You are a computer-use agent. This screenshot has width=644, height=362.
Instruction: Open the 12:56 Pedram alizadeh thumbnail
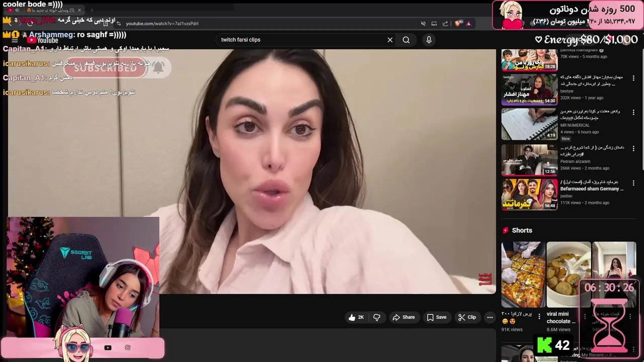click(529, 160)
